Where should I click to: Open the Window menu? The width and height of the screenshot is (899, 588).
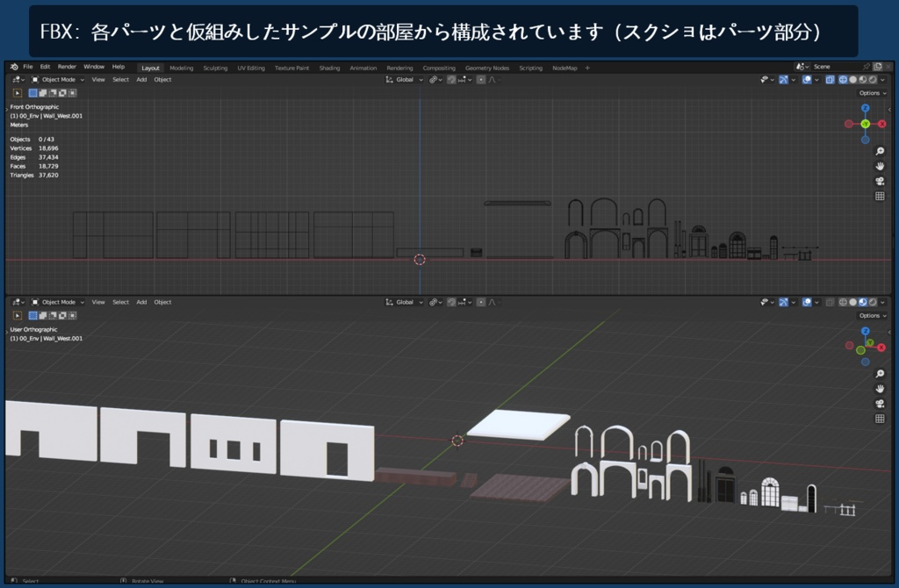pyautogui.click(x=94, y=67)
